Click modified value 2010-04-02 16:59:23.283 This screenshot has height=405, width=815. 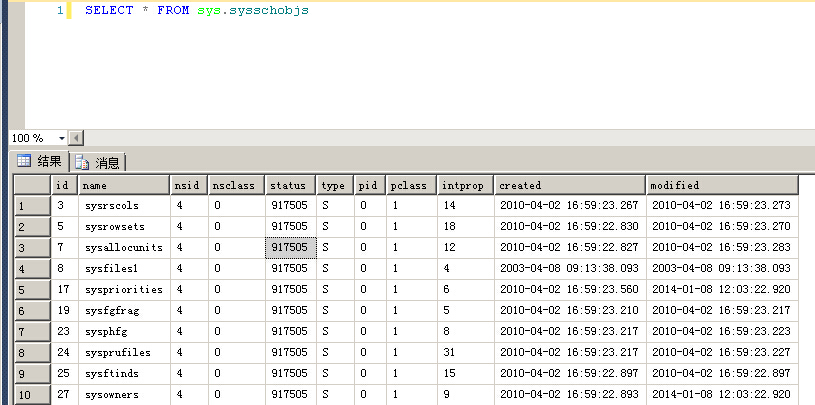(x=722, y=247)
